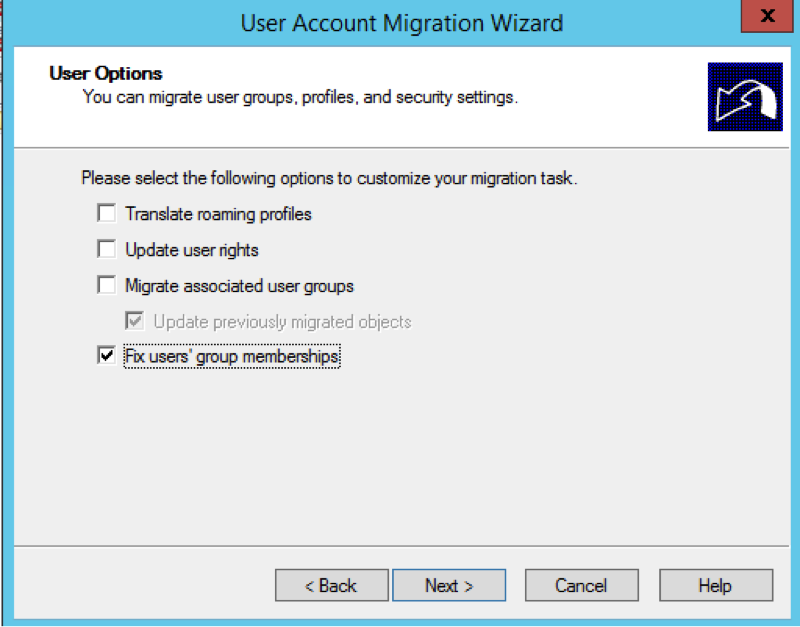Click the User Account Migration Wizard title bar
This screenshot has height=627, width=800.
401,22
